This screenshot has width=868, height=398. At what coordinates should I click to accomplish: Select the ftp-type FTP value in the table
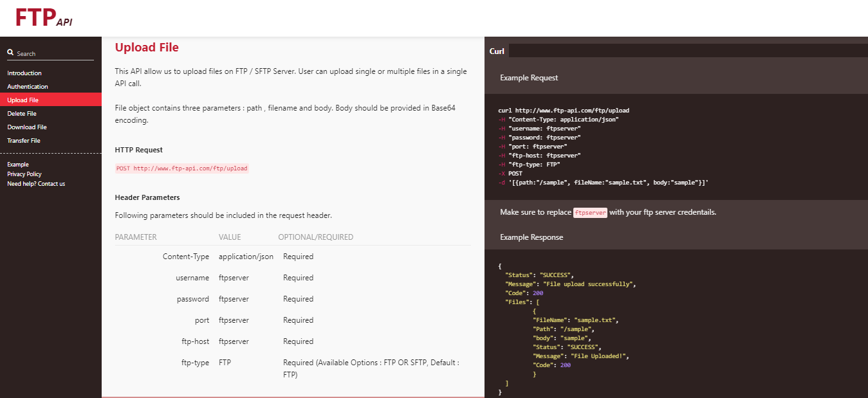224,362
